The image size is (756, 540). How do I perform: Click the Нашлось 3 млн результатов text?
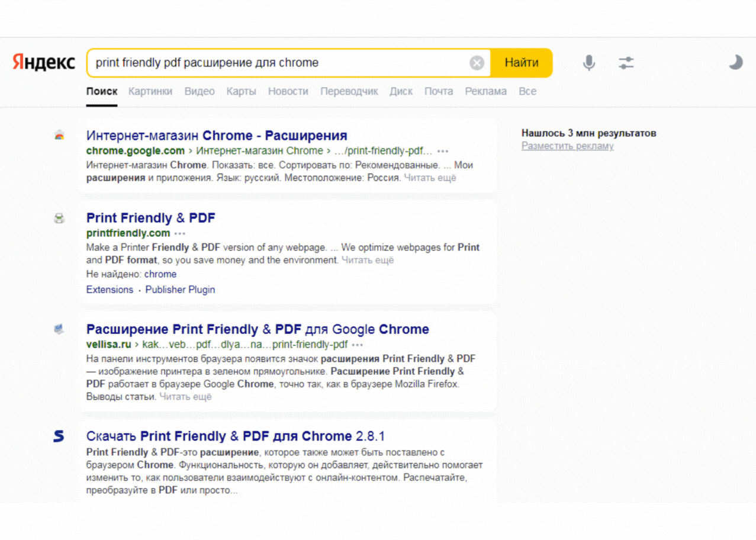pos(588,133)
